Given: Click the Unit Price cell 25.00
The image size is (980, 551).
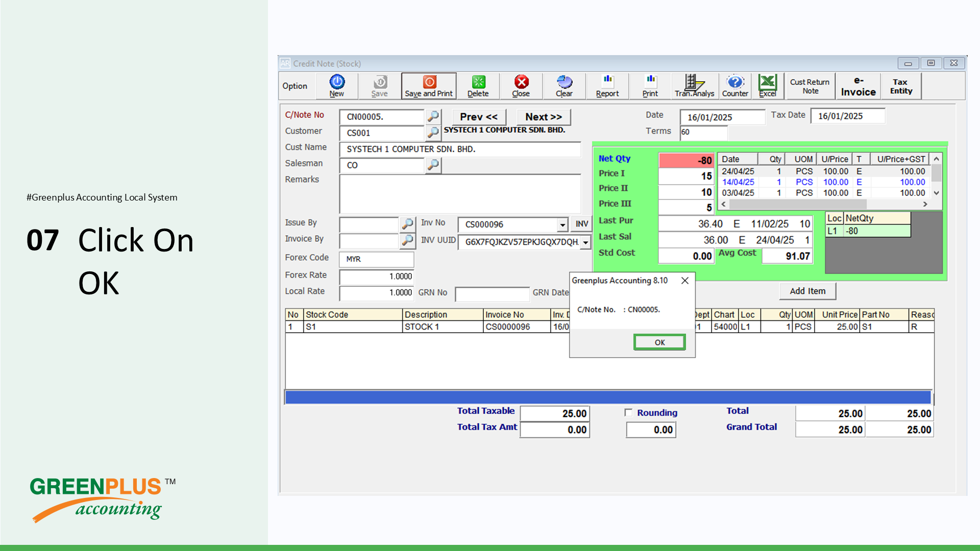Looking at the screenshot, I should click(x=837, y=327).
